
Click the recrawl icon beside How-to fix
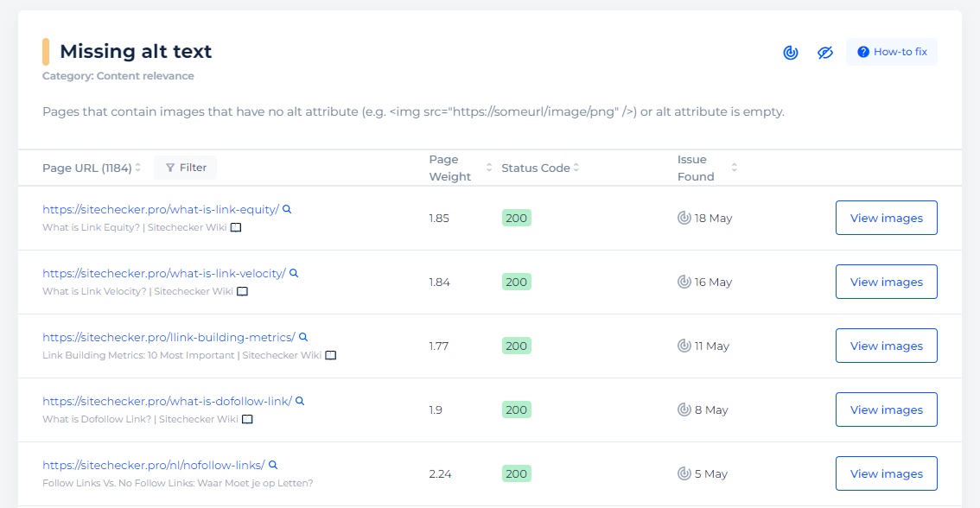791,53
